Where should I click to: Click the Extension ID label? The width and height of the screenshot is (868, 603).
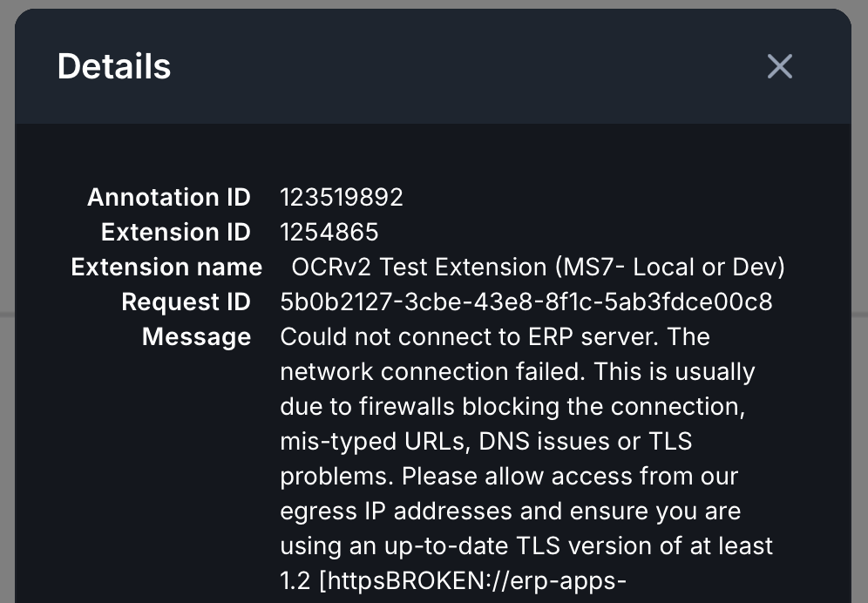point(176,233)
